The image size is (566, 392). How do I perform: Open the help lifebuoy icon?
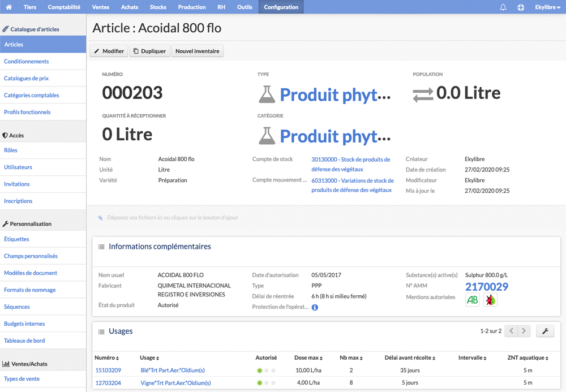(521, 7)
